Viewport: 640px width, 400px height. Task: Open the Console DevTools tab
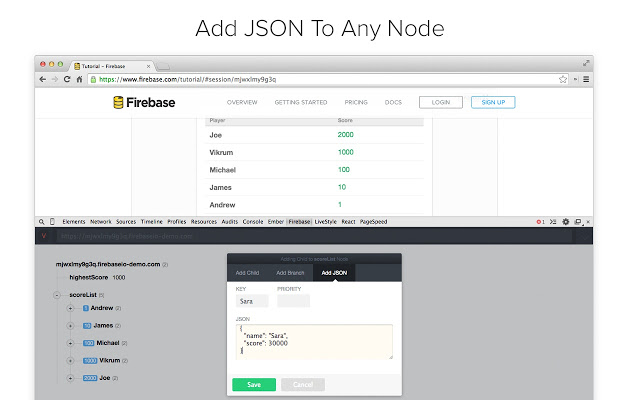pyautogui.click(x=253, y=222)
